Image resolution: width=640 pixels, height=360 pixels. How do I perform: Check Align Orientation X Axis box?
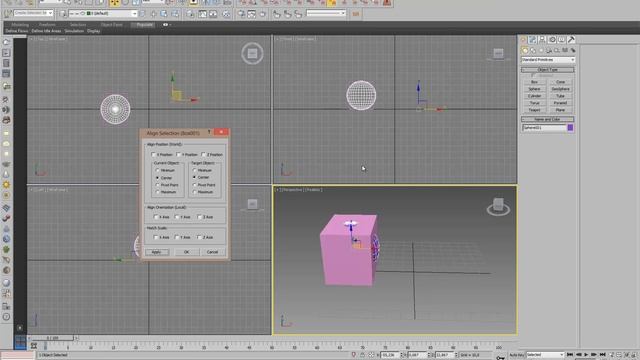tap(156, 217)
